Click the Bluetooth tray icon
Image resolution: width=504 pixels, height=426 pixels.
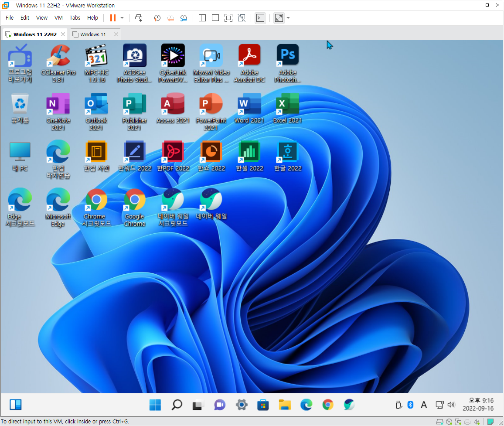(410, 405)
